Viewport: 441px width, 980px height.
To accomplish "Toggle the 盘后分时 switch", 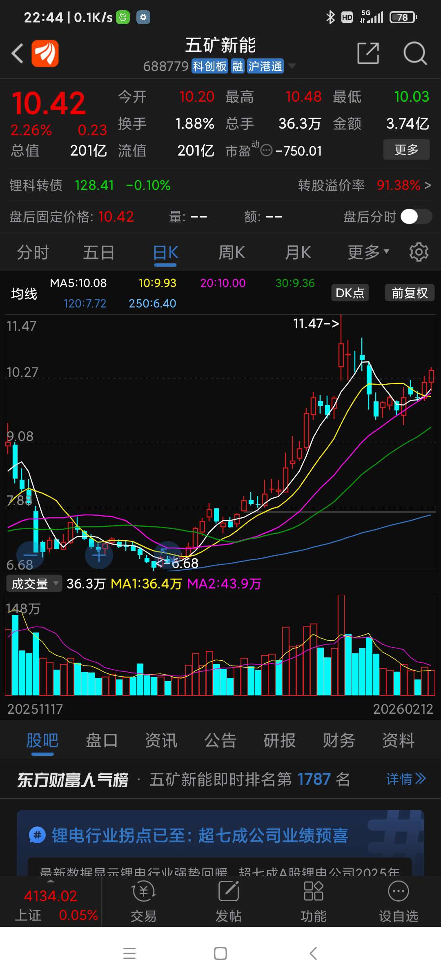I will (416, 216).
